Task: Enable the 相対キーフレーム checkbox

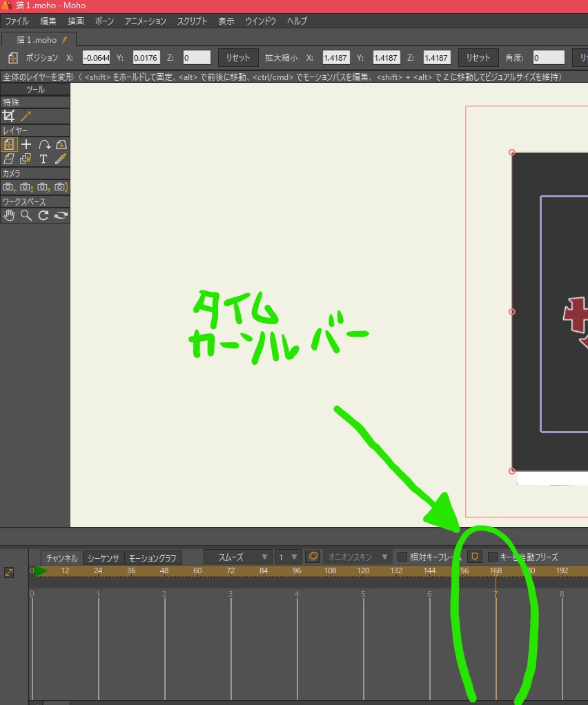Action: point(402,557)
